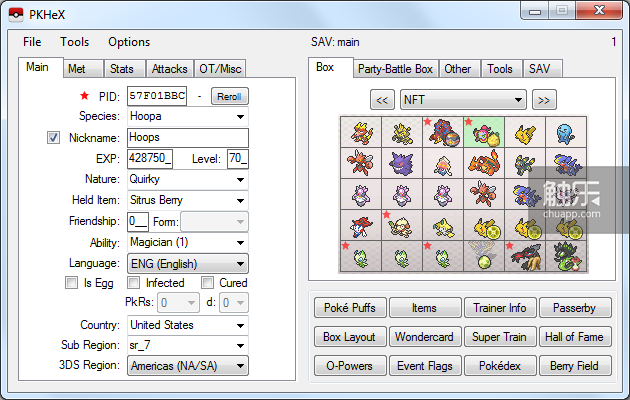Pick the Gengar sprite in the box
630x400 pixels.
(x=402, y=163)
